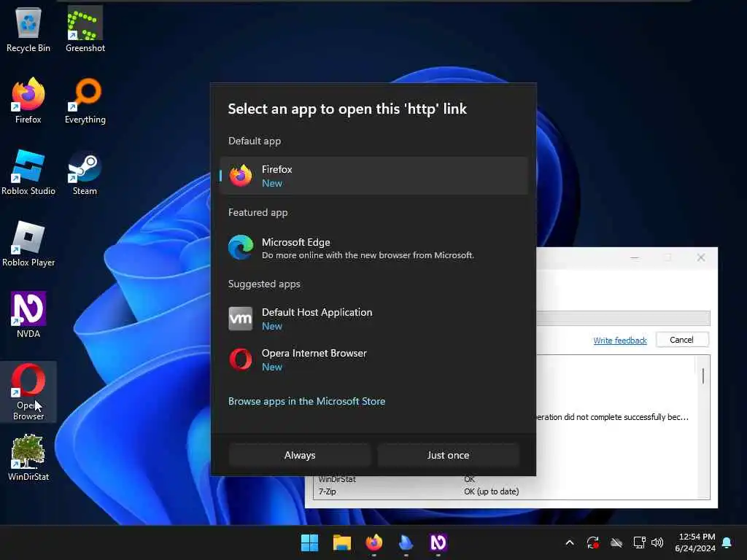
Task: Open Browse apps in the Microsoft Store link
Action: 306,401
